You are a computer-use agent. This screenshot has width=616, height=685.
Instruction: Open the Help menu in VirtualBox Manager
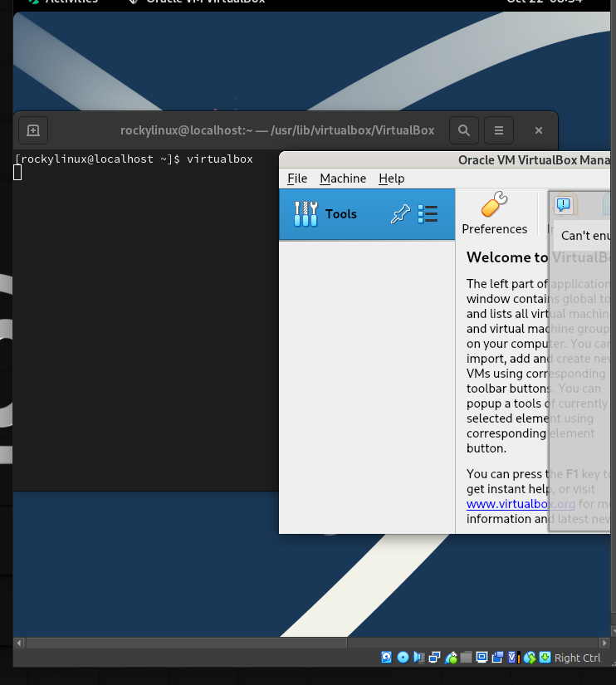(391, 179)
